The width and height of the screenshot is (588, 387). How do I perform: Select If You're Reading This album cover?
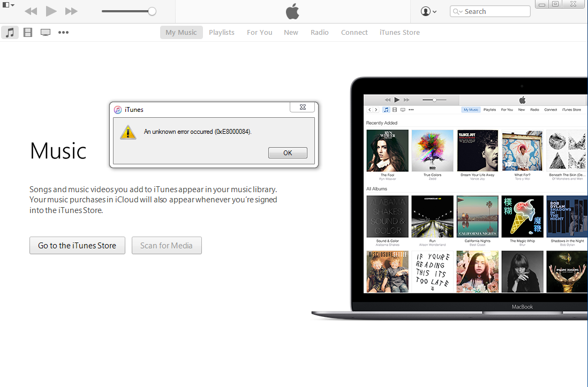click(x=432, y=272)
